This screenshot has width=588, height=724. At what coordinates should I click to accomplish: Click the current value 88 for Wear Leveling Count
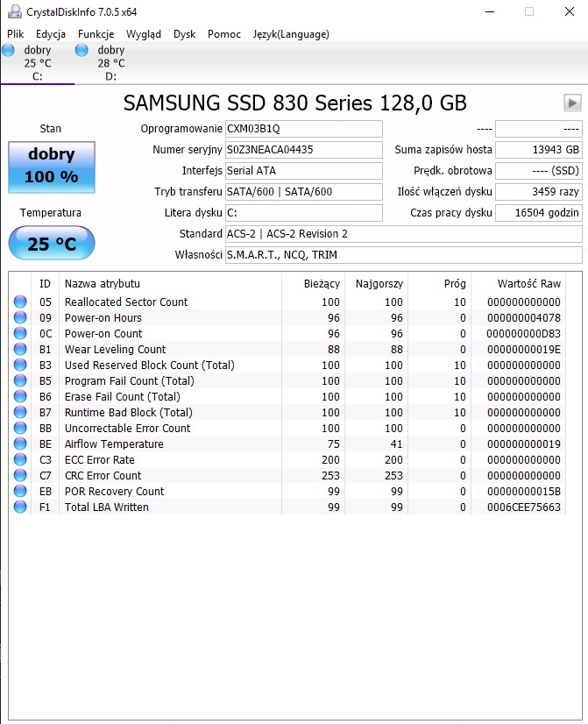[334, 349]
